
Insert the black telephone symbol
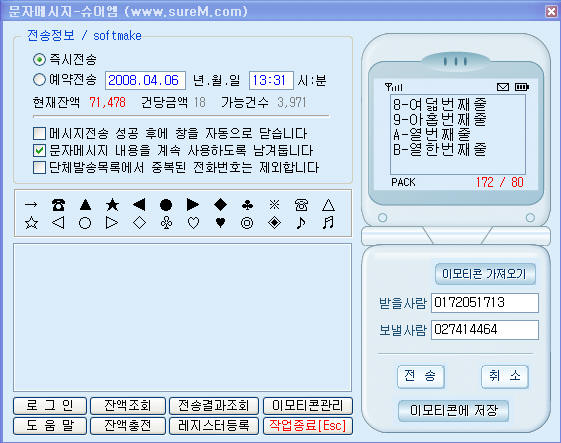58,205
